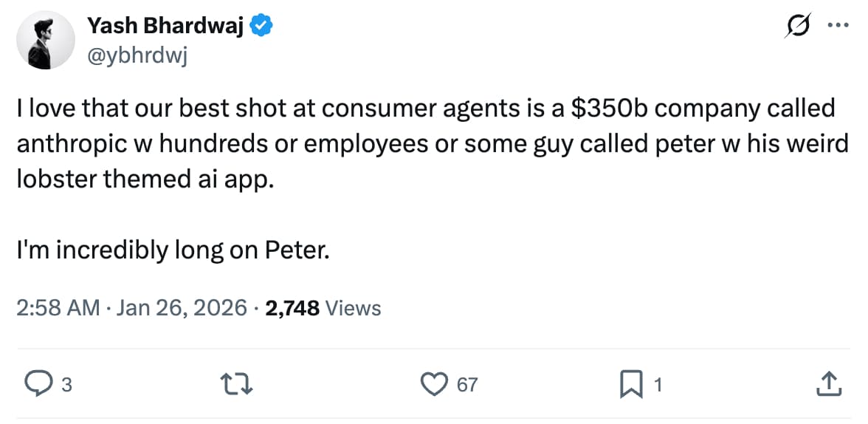Image resolution: width=868 pixels, height=424 pixels.
Task: Click the 2:58 AM time text
Action: tap(58, 307)
